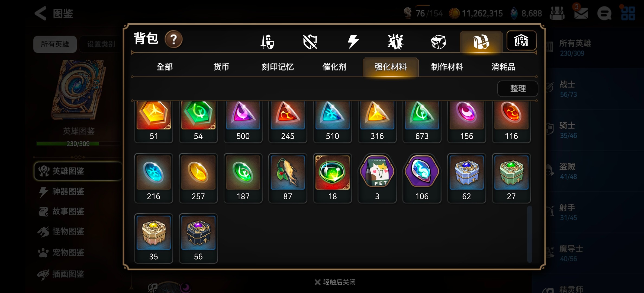Select the dice category icon
The width and height of the screenshot is (644, 293).
pyautogui.click(x=438, y=42)
